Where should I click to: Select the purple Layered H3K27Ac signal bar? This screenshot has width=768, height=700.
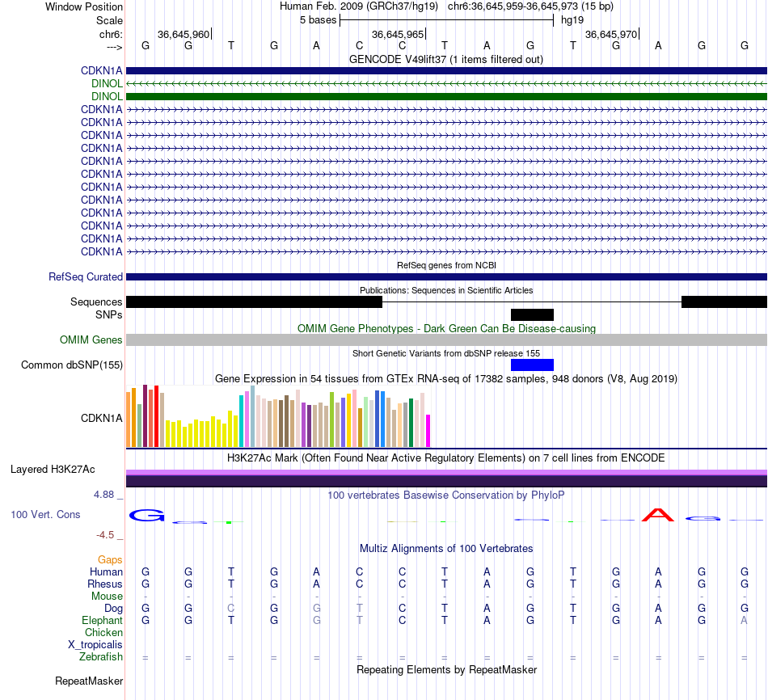coord(446,479)
